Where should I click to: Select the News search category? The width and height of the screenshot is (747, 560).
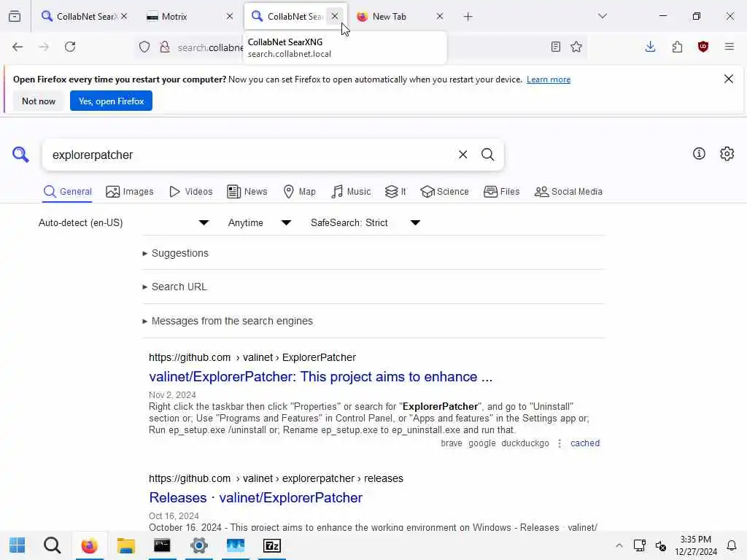247,192
